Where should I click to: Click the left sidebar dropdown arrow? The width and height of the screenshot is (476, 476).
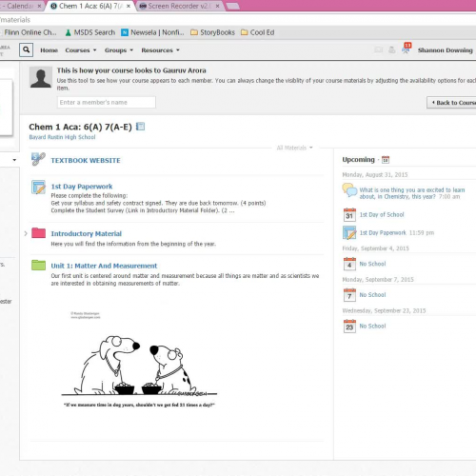click(x=14, y=160)
